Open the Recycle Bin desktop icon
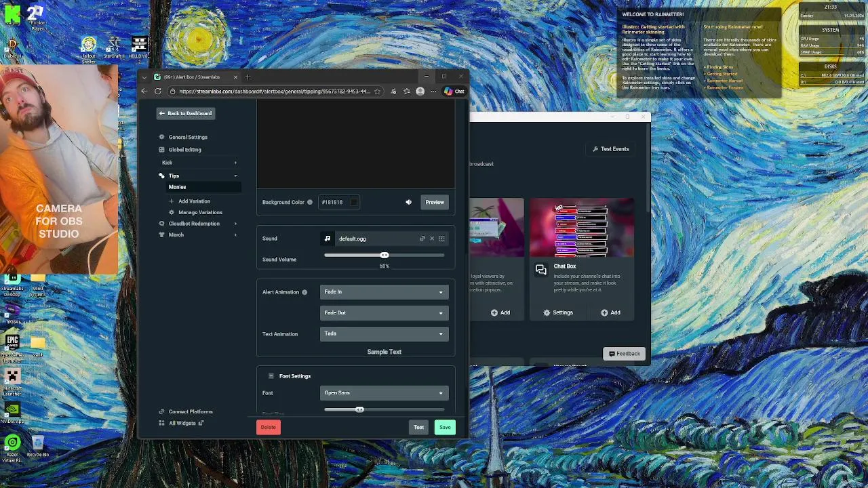Screen dimensions: 868x488 38,445
